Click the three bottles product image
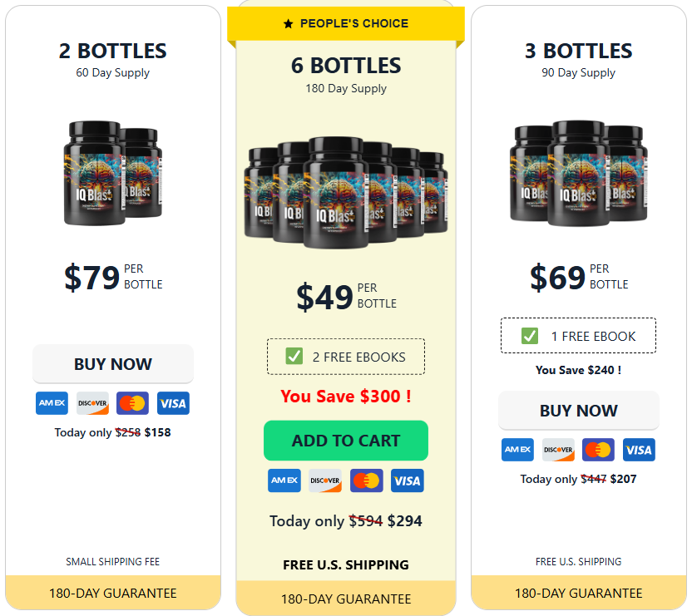 pos(579,173)
